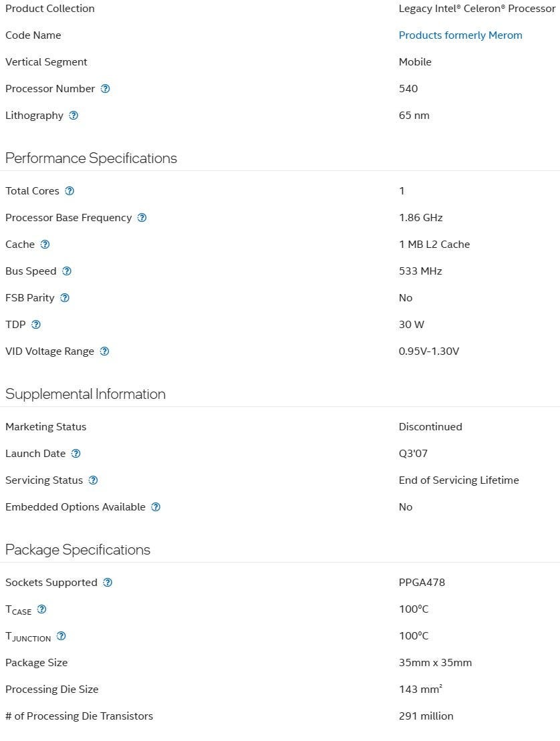Screen dimensions: 560x741
Task: Click the Total Cores help icon
Action: coord(69,191)
